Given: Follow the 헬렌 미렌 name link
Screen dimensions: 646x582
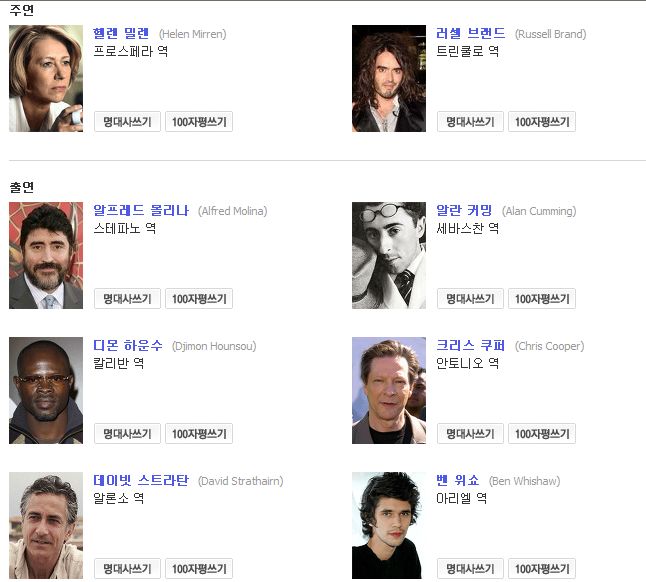Looking at the screenshot, I should pos(121,33).
